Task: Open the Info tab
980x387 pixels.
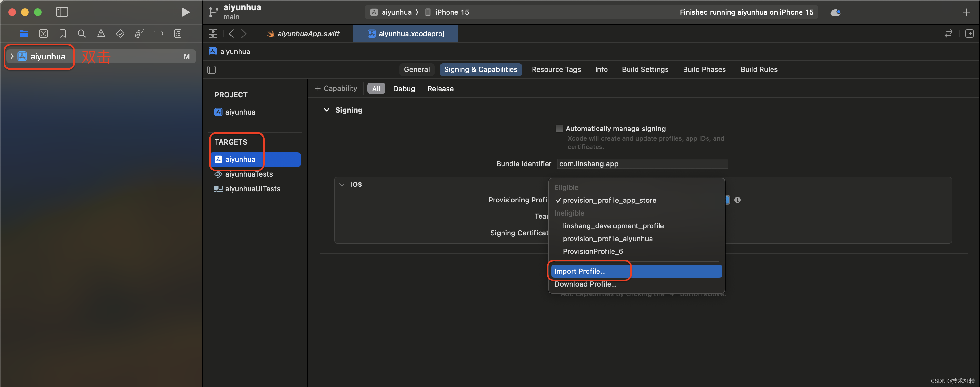Action: (601, 70)
